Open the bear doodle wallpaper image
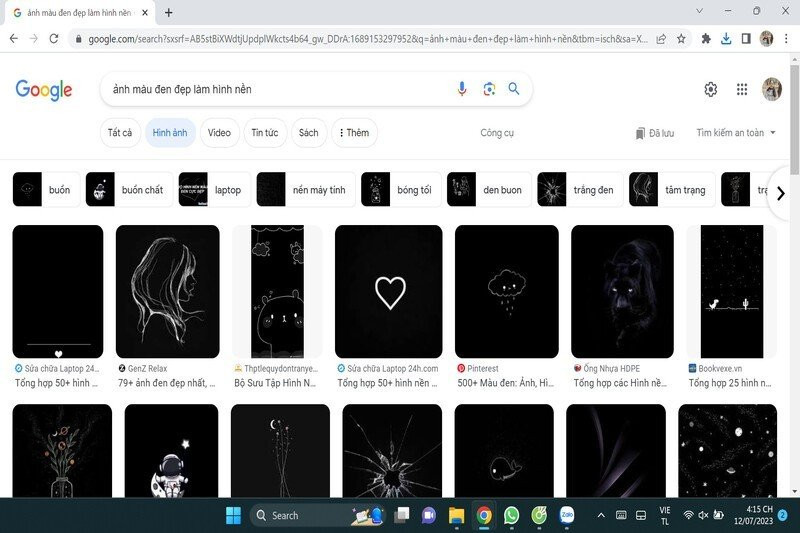The height and width of the screenshot is (533, 800). tap(278, 291)
